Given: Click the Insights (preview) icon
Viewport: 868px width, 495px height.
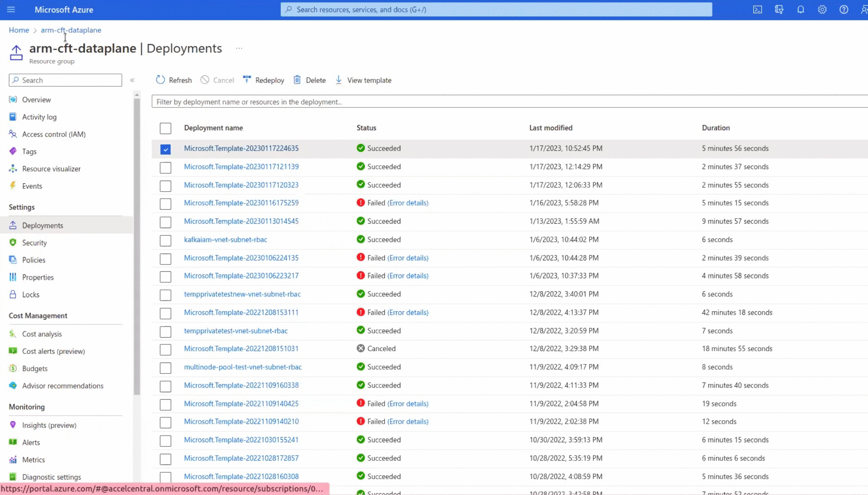Looking at the screenshot, I should pos(13,425).
